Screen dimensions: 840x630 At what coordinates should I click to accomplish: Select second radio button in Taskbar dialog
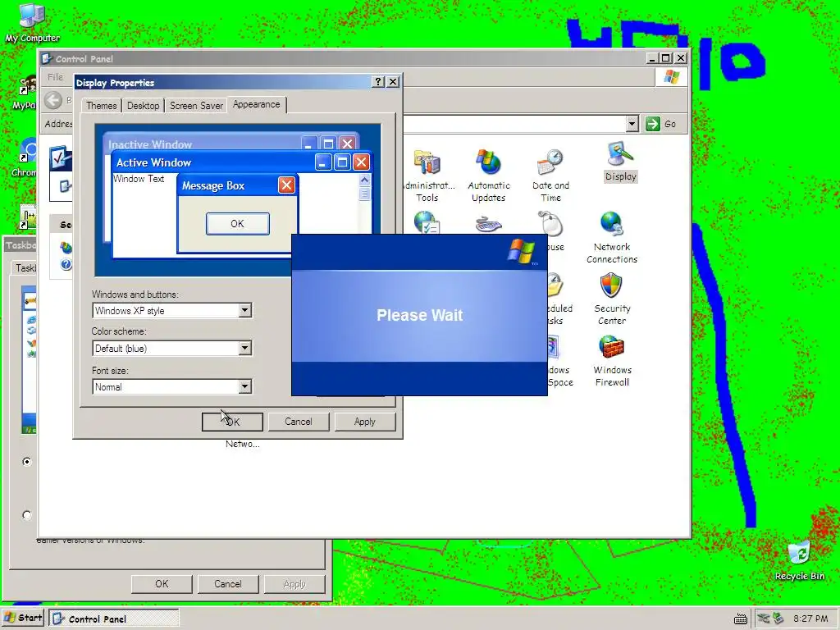pyautogui.click(x=27, y=515)
